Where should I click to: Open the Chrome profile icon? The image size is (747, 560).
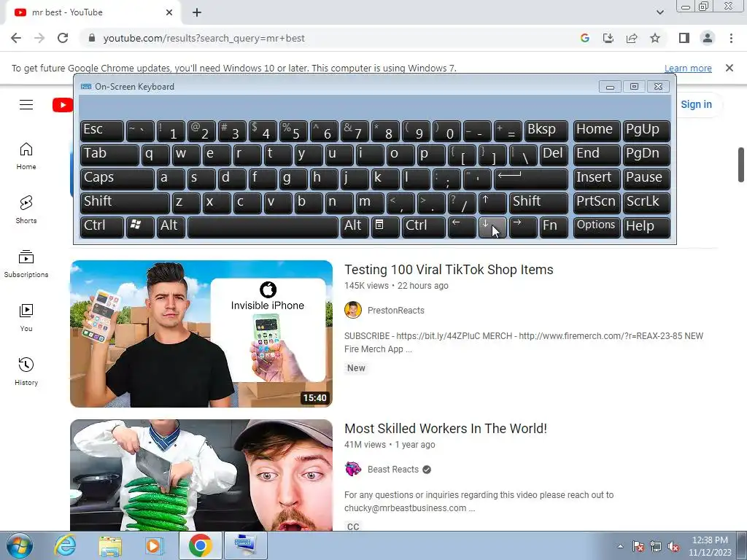pos(708,38)
